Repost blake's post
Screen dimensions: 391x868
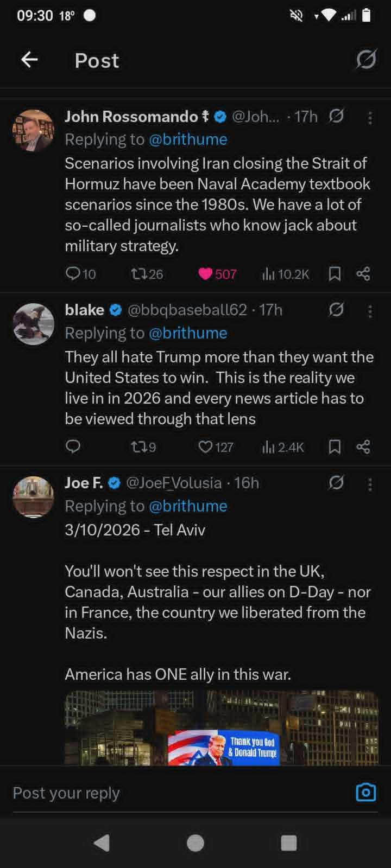(x=138, y=447)
